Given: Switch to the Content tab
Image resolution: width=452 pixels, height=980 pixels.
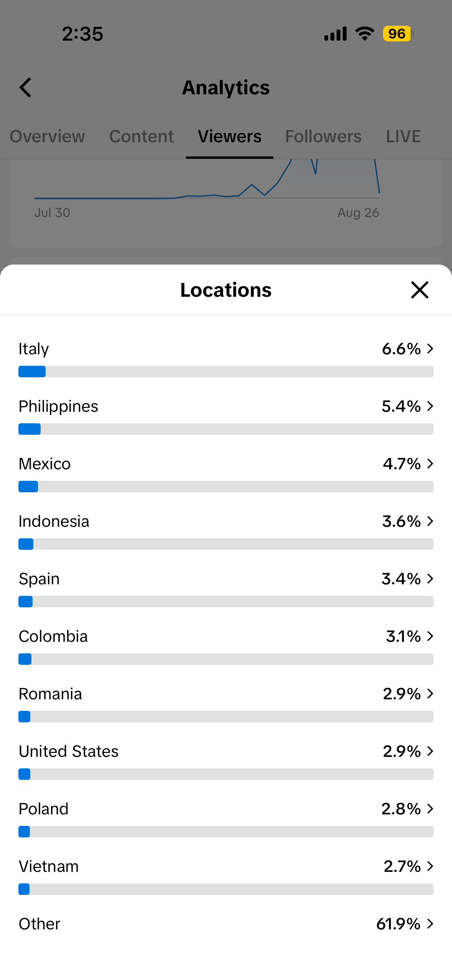Looking at the screenshot, I should click(141, 136).
